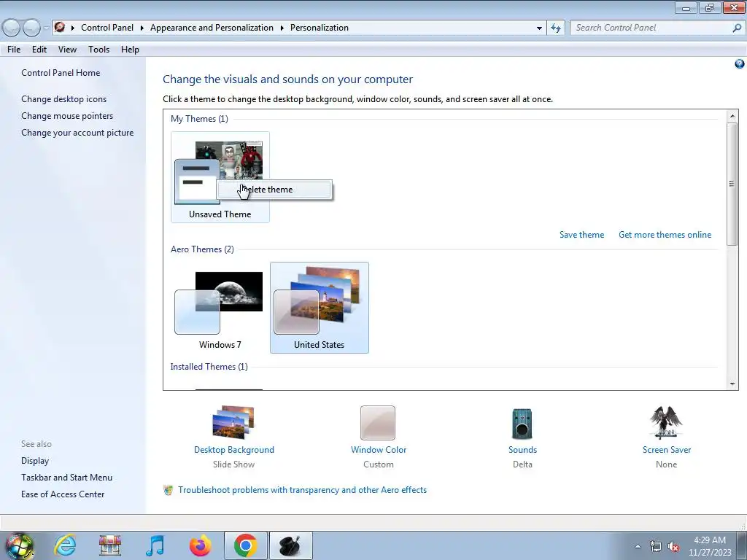Click the Window Color text link
Screen dimensions: 747x560
tap(379, 450)
